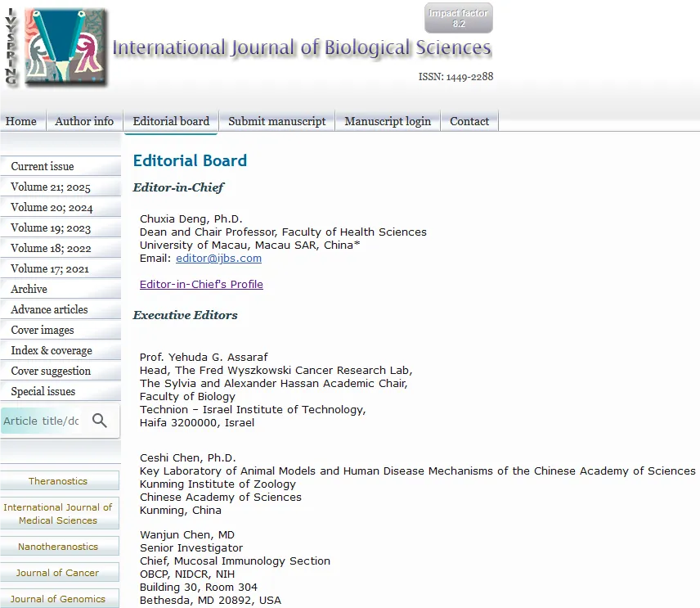Visit International Journal of Medical Sciences
Viewport: 700px width, 608px height.
coord(58,514)
